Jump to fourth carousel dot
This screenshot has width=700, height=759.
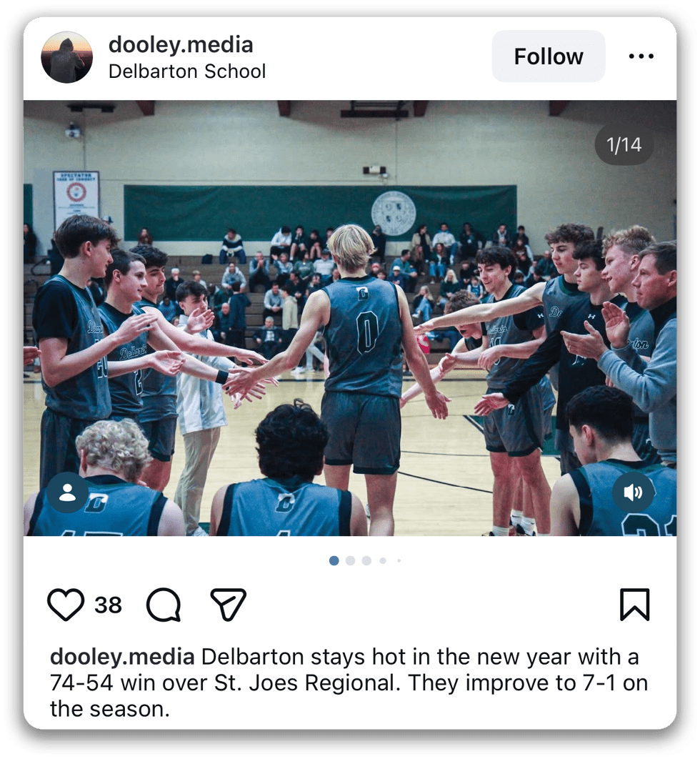383,560
